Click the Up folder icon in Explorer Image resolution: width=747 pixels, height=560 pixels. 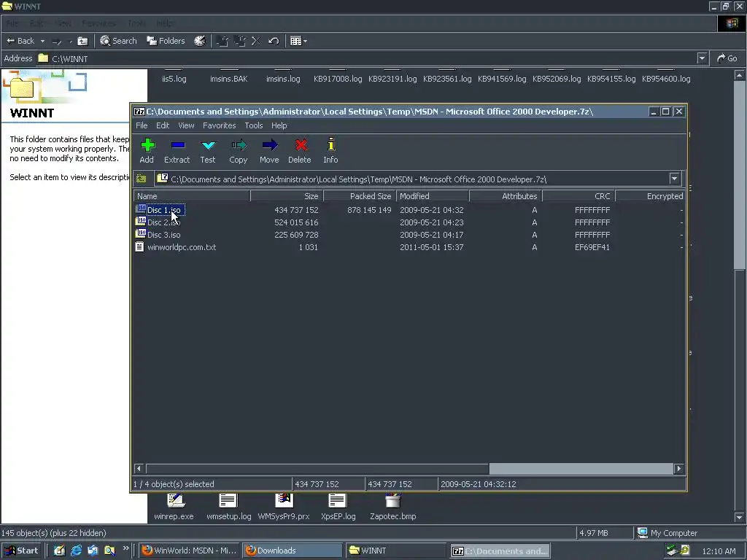(82, 41)
